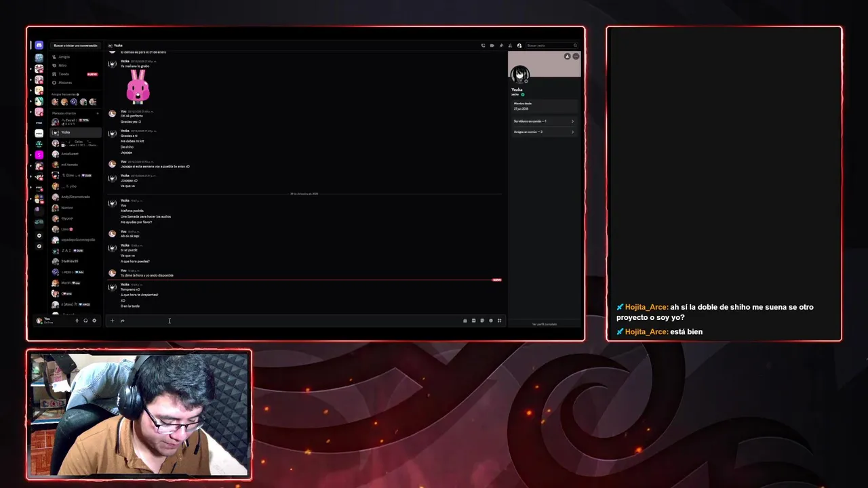The image size is (868, 488).
Task: Open the ItsMids35 conversation
Action: point(76,261)
